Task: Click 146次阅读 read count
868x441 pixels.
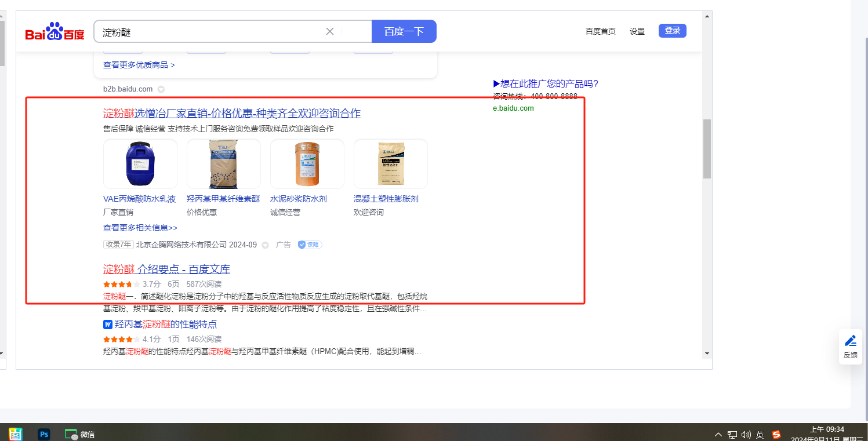Action: pos(204,339)
